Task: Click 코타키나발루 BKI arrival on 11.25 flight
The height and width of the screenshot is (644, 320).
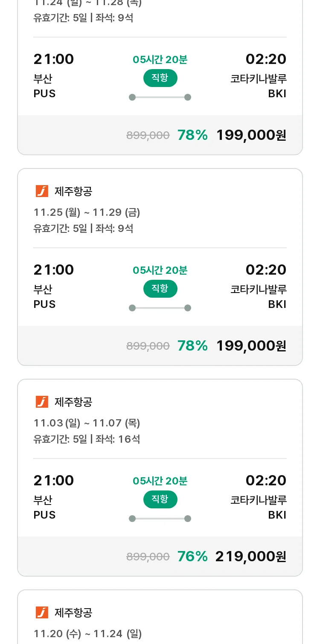Action: (x=259, y=296)
